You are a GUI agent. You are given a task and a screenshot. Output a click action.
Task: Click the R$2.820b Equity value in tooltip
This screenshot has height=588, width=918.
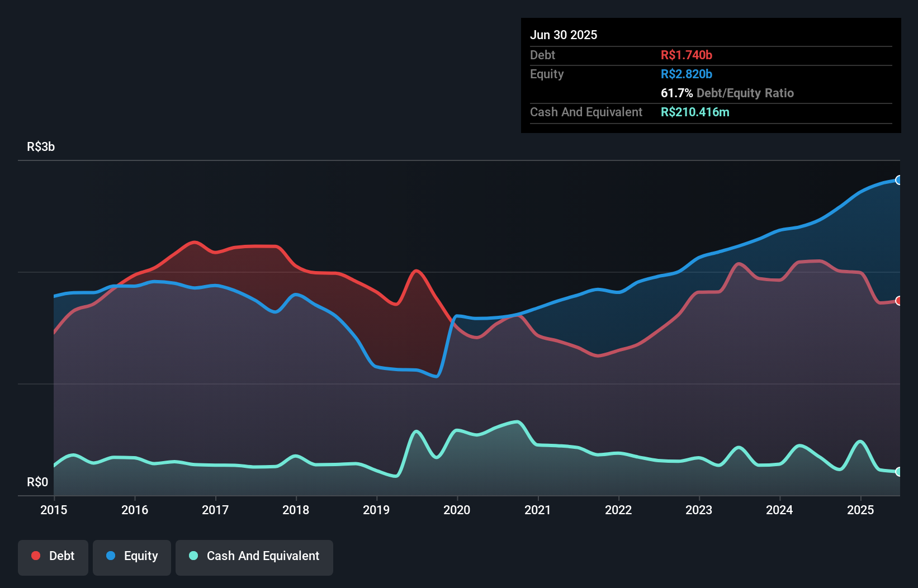point(687,74)
